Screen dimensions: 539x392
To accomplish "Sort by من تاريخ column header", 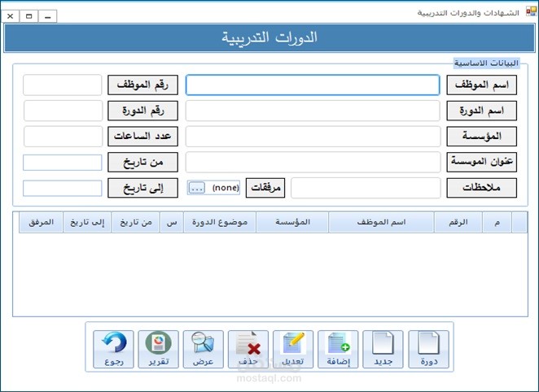I will [x=136, y=222].
